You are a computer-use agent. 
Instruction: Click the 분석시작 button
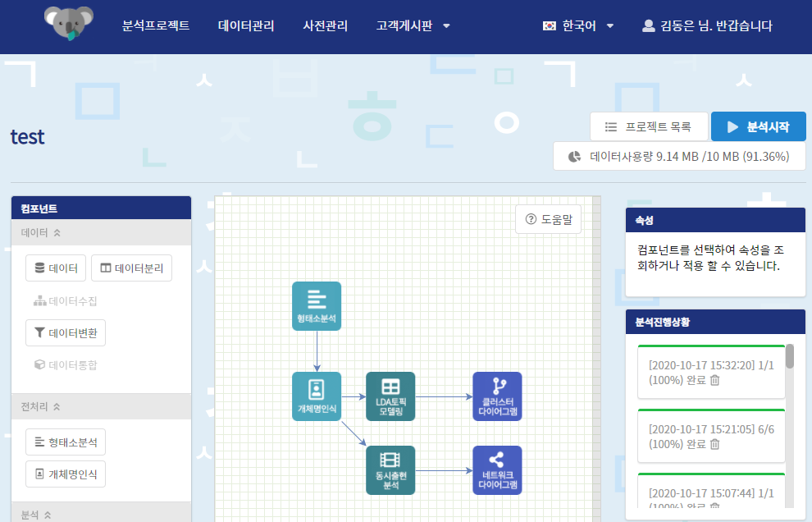click(759, 126)
